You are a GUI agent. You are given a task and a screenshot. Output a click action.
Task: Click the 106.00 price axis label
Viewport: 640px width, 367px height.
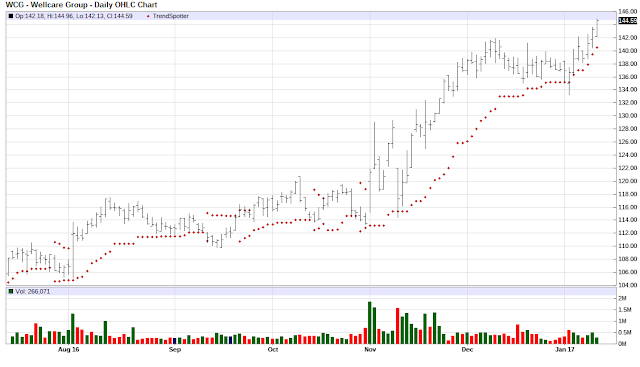coord(627,272)
